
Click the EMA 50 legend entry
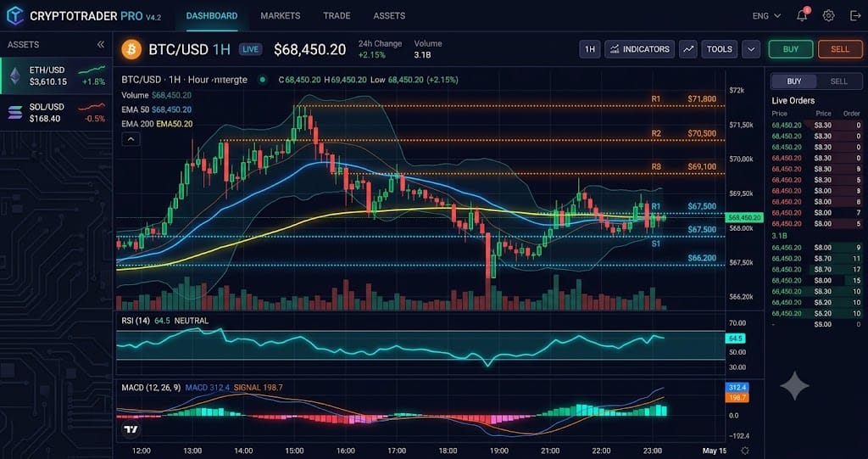(157, 109)
